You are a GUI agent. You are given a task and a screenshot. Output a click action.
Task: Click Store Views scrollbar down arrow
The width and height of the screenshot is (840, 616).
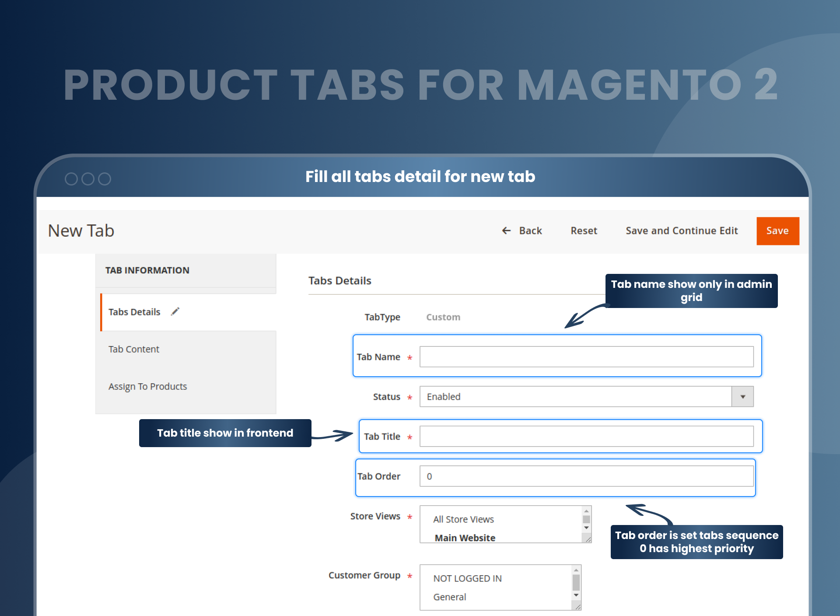pos(586,528)
